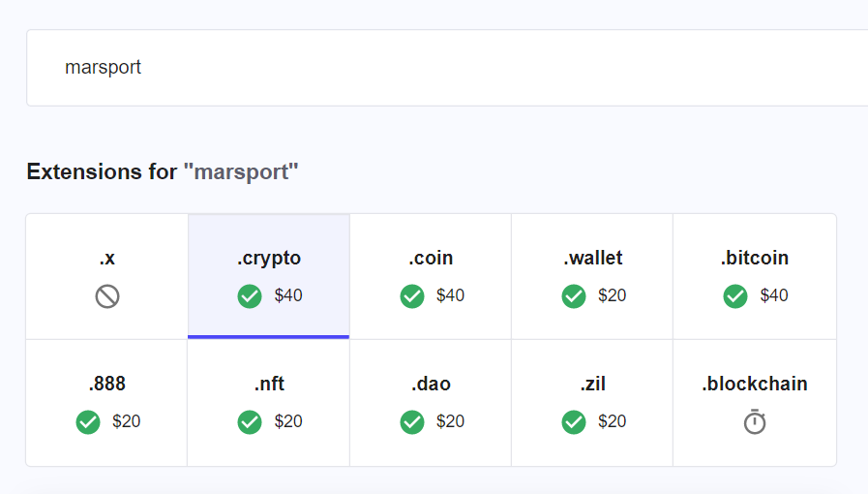
Task: Click the stopwatch icon under .blockchain
Action: click(x=755, y=422)
